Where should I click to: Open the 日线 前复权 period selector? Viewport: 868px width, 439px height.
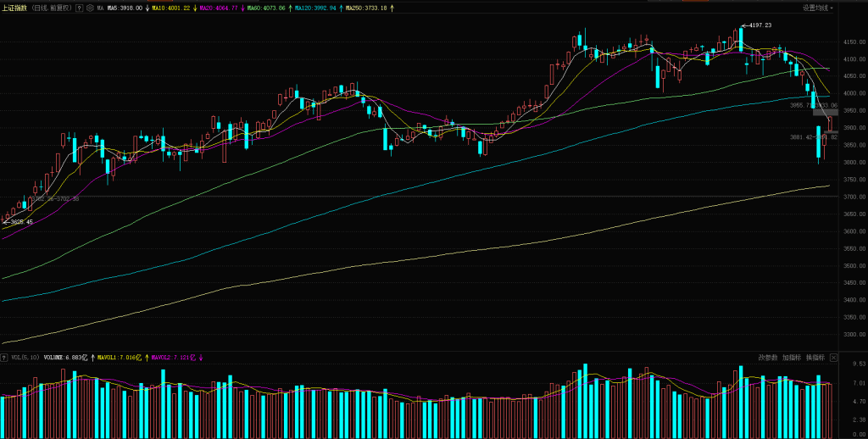[51, 8]
